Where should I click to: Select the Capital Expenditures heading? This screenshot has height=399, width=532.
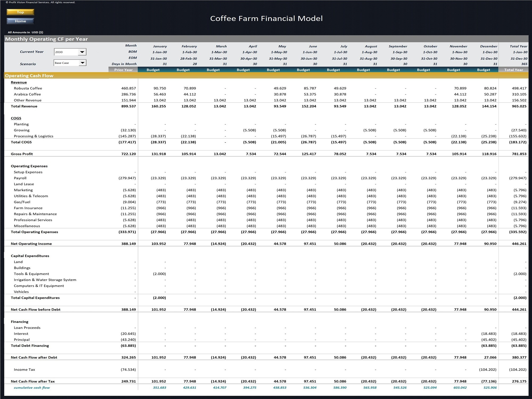click(30, 256)
